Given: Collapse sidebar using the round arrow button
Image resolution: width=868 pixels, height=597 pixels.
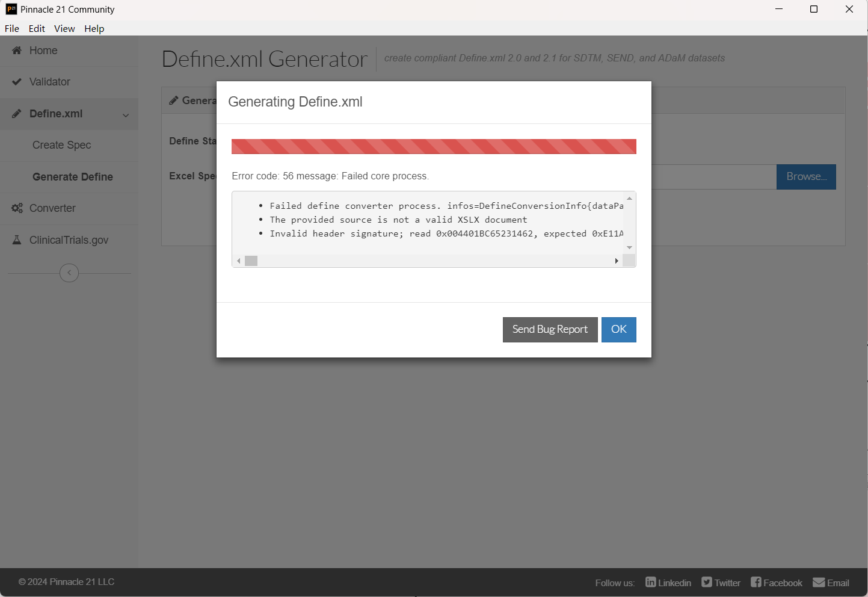Looking at the screenshot, I should (x=69, y=273).
